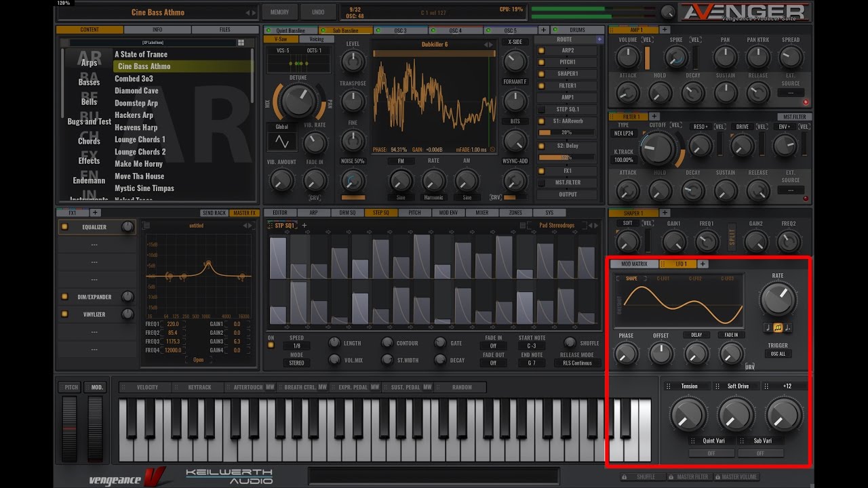Go to previous waveform beside Dubkiller 6
This screenshot has height=488, width=868.
[486, 45]
